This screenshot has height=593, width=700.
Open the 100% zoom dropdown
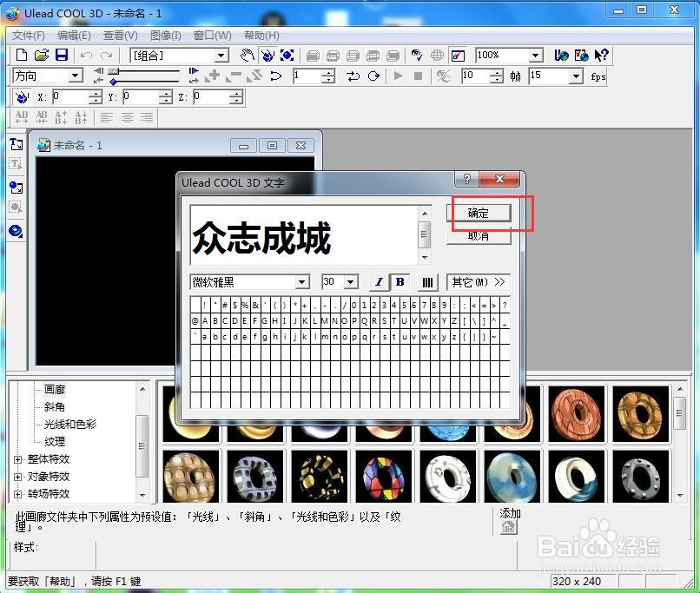(536, 56)
